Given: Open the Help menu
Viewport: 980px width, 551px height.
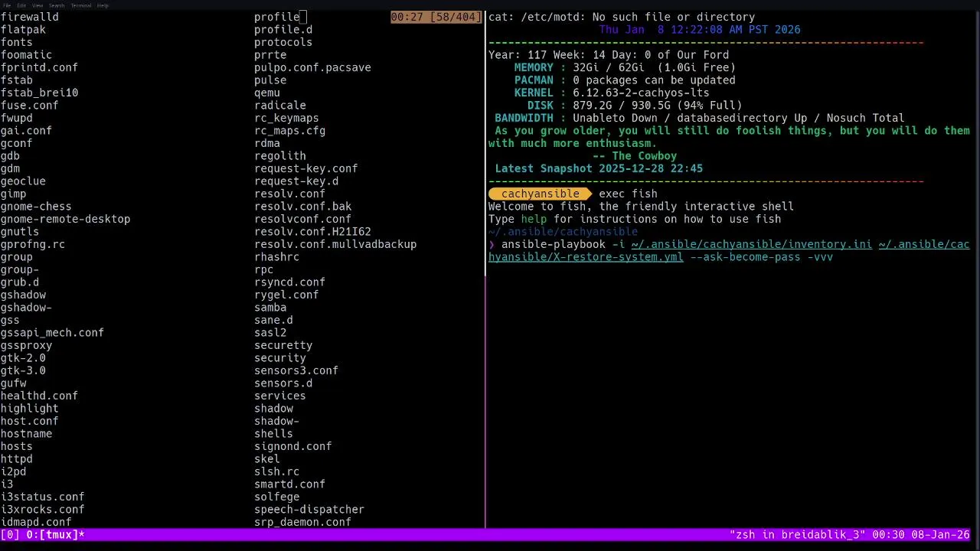Looking at the screenshot, I should point(103,5).
